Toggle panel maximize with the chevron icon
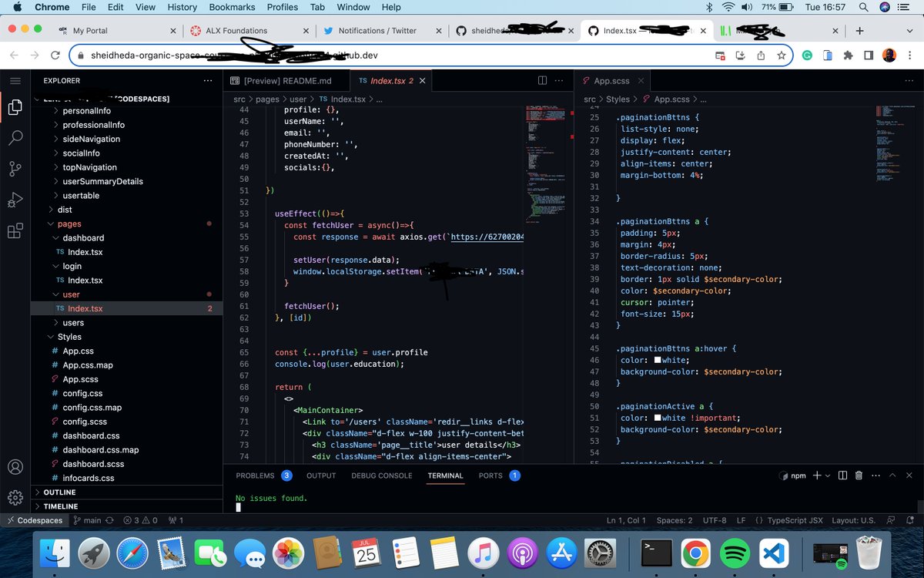Viewport: 924px width, 578px height. coord(892,476)
